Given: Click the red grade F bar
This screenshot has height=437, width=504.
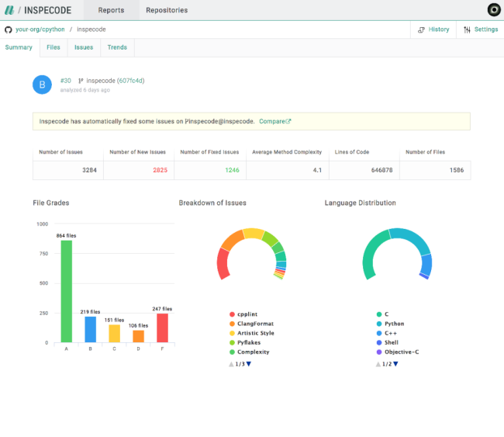Looking at the screenshot, I should [162, 328].
